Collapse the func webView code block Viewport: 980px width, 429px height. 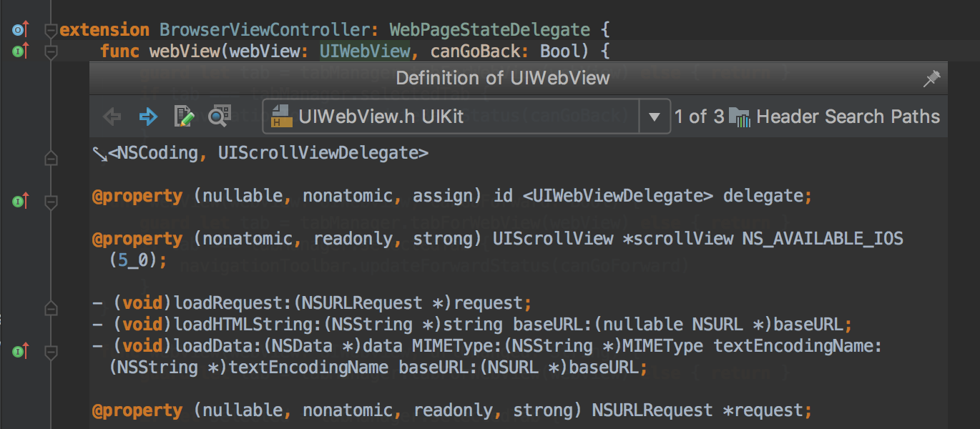click(50, 52)
